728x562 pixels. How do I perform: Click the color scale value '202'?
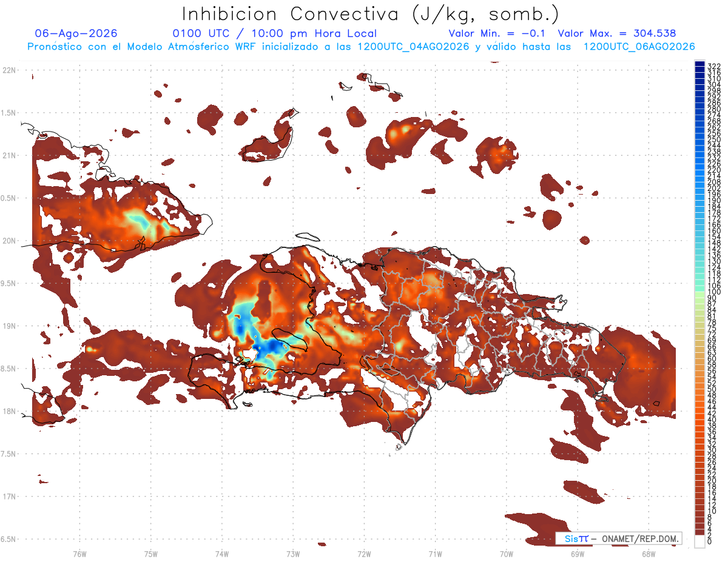point(713,189)
